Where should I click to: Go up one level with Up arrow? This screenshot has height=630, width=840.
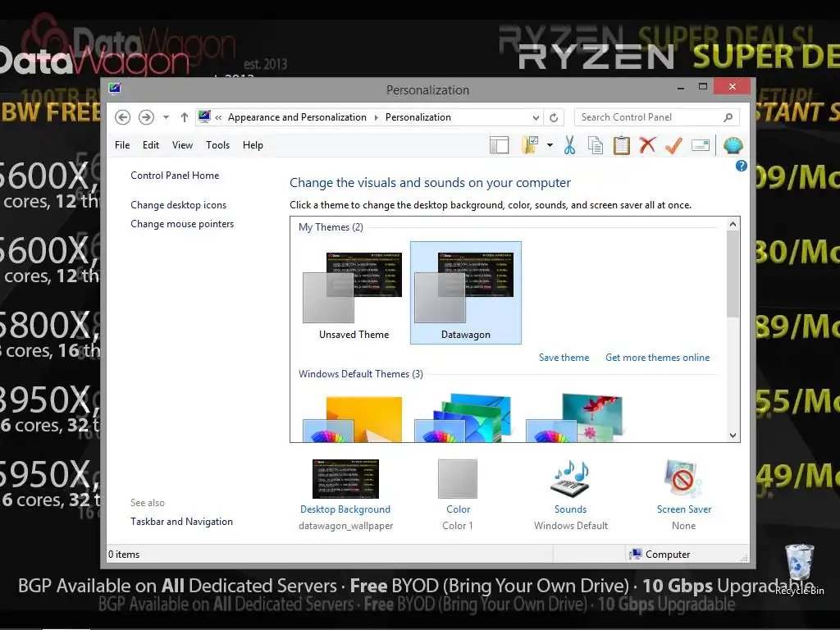coord(185,117)
